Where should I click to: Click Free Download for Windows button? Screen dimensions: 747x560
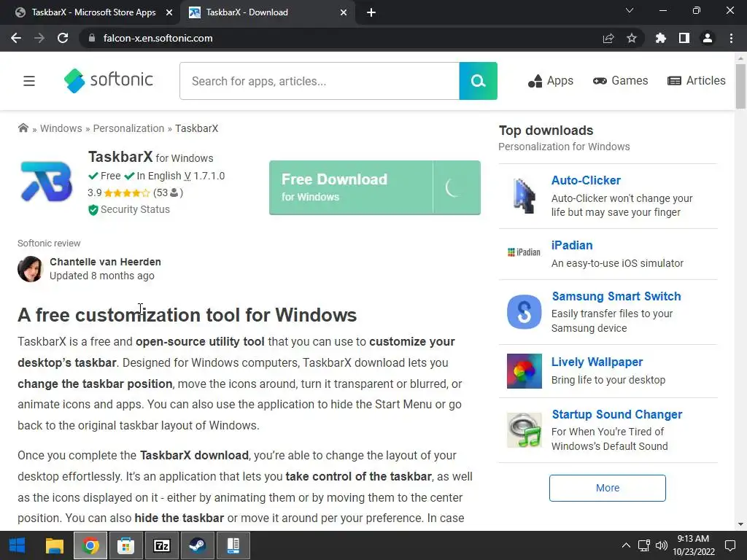[x=374, y=187]
